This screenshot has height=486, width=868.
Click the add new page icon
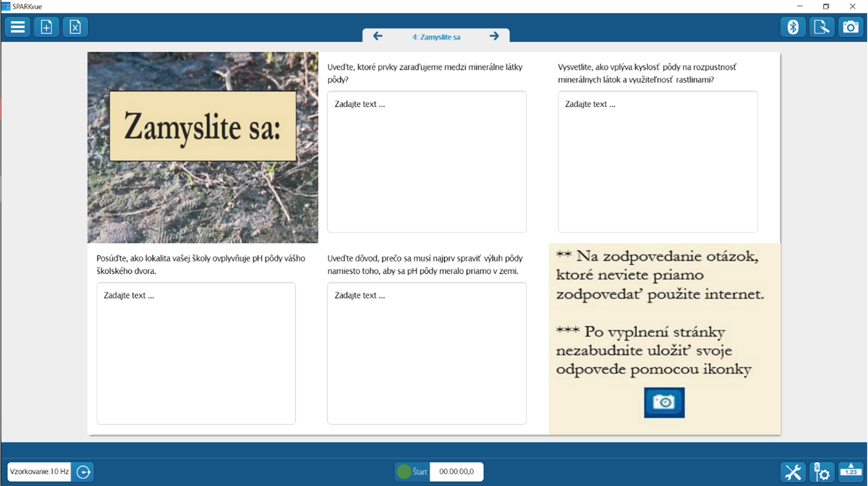coord(46,27)
